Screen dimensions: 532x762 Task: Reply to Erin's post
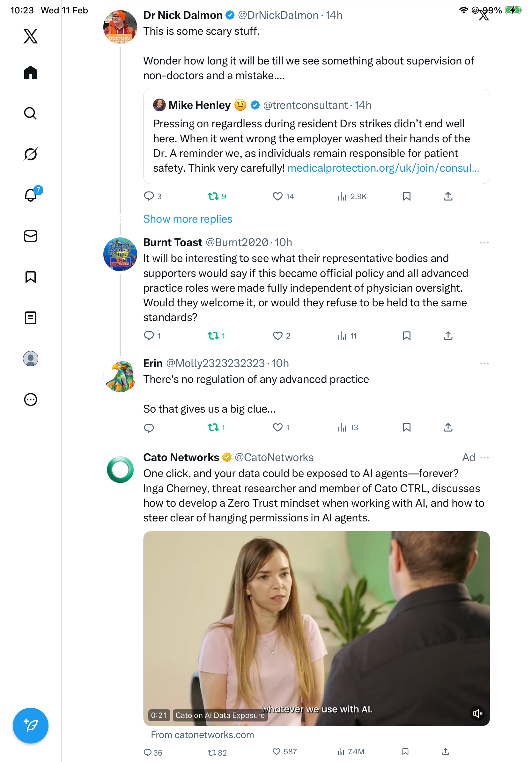[x=149, y=428]
